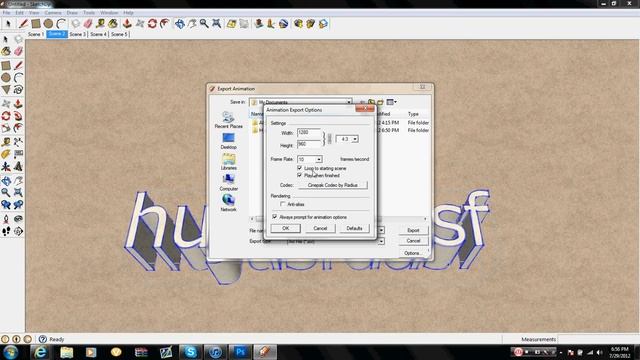The width and height of the screenshot is (640, 360).
Task: Select the arrow Select tool in top toolbar
Action: click(8, 24)
